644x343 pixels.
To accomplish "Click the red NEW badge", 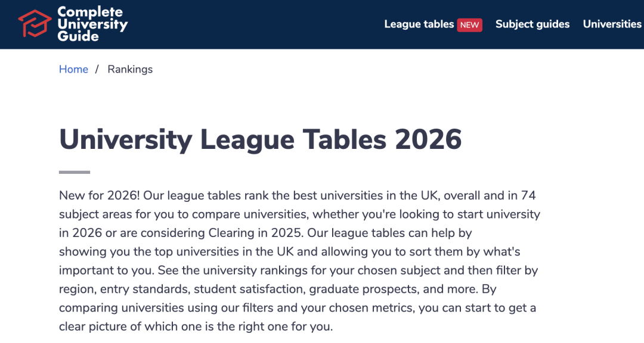I will (469, 25).
